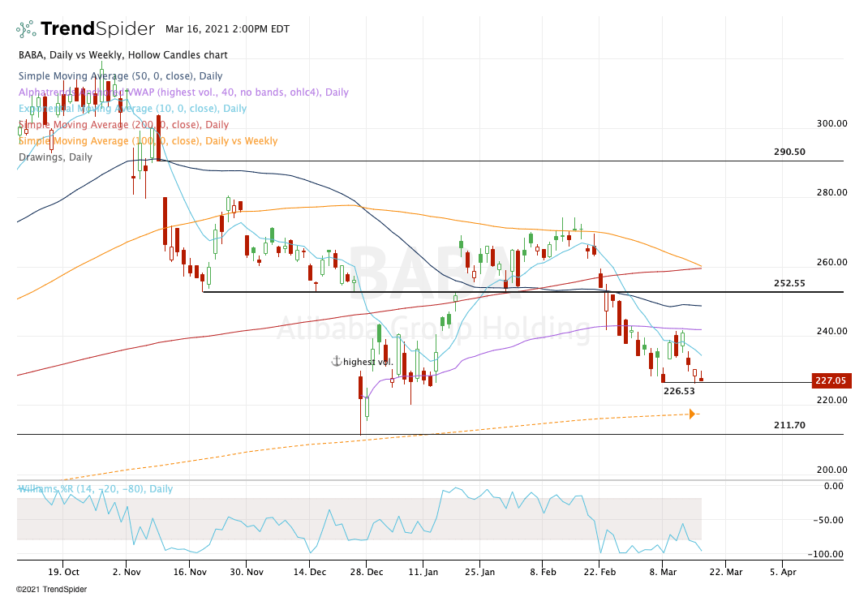Click the '14. Dec' date axis label
The image size is (868, 597).
(310, 572)
